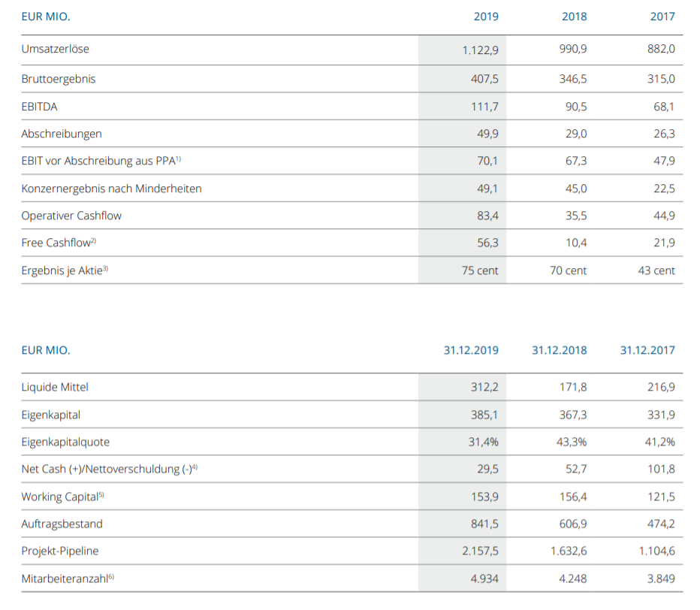Click the Operativer Cashflow 2019 value 83,4
The height and width of the screenshot is (610, 700).
click(487, 216)
